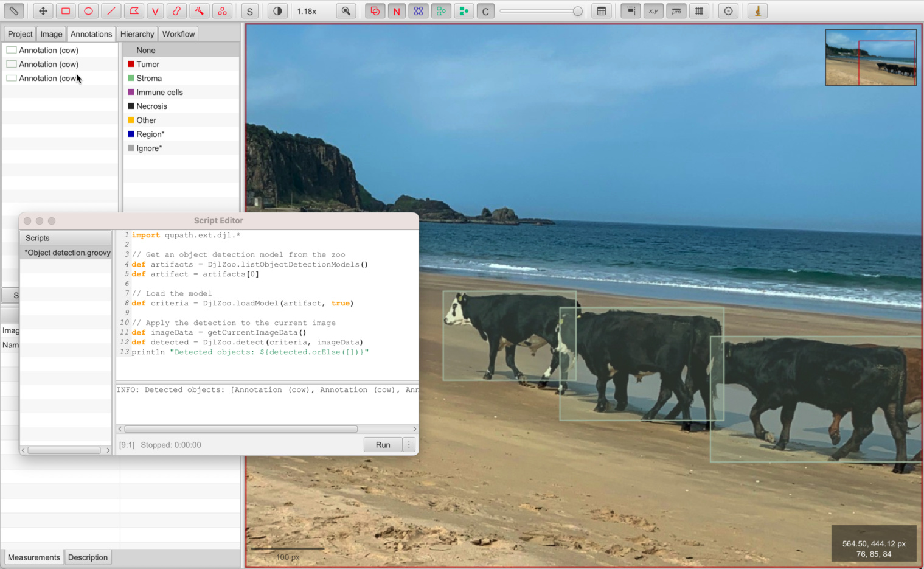Click the Scripts list horizontal scrollbar
Viewport: 924px width, 569px height.
[x=64, y=450]
